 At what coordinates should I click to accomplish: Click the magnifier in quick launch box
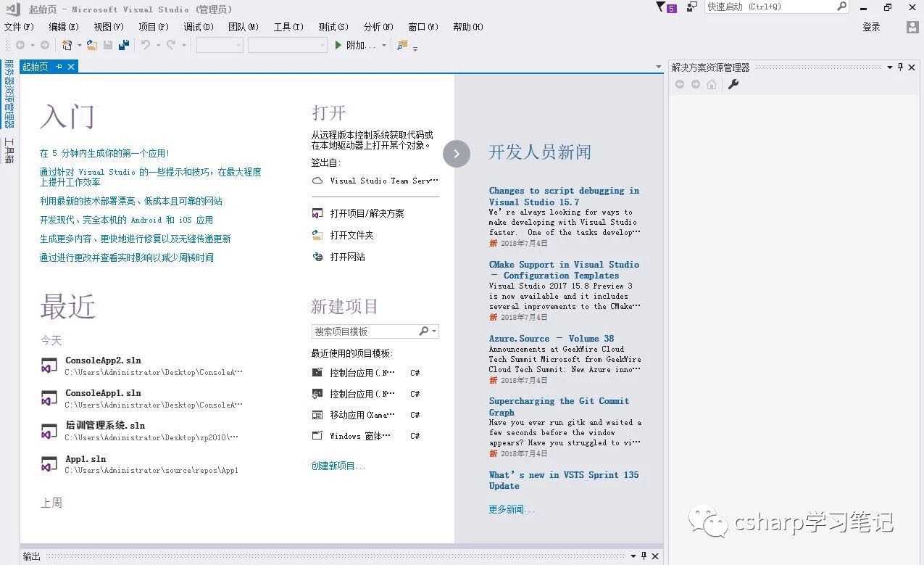click(x=841, y=7)
